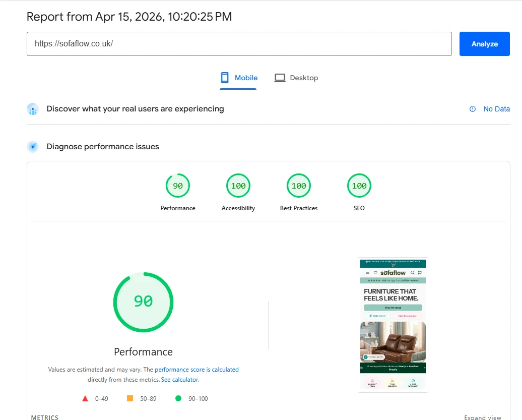Click the red triangle 0–49 legend marker
522x420 pixels.
click(x=85, y=398)
